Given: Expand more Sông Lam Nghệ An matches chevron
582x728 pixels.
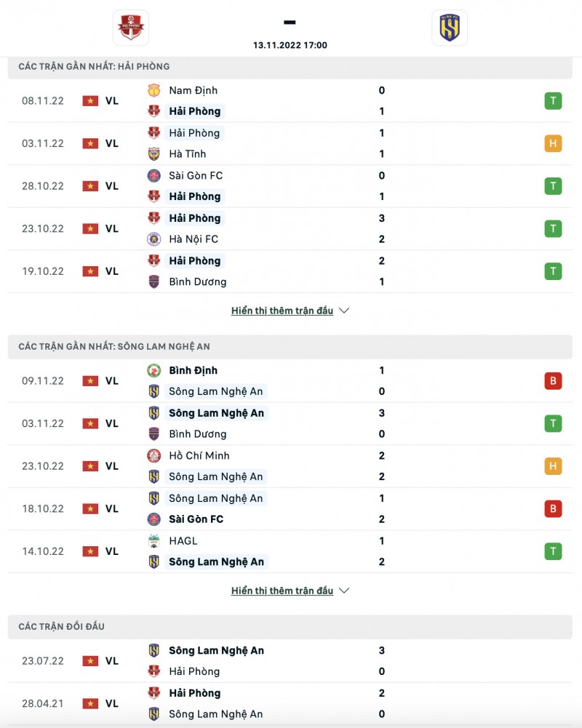Looking at the screenshot, I should point(344,591).
